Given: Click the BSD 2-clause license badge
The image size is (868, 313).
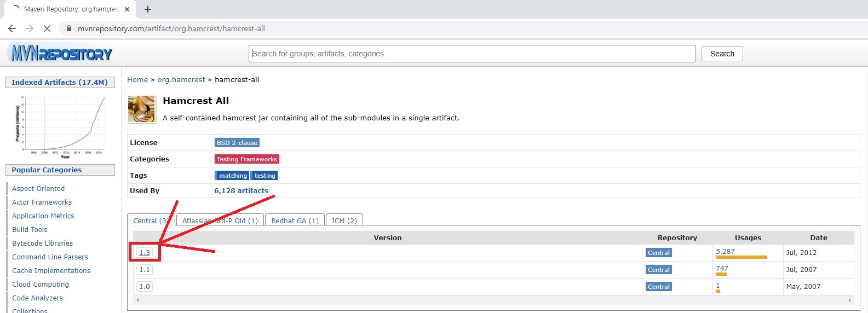Looking at the screenshot, I should point(237,143).
